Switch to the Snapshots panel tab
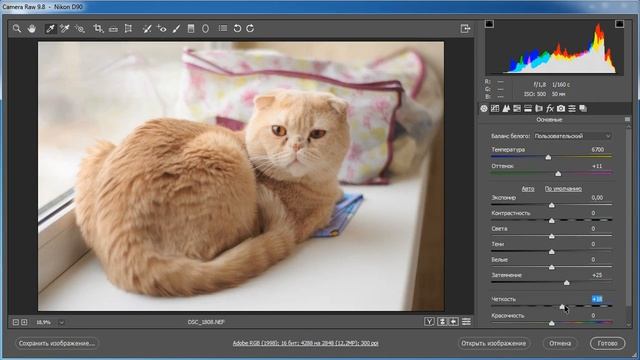 (583, 109)
